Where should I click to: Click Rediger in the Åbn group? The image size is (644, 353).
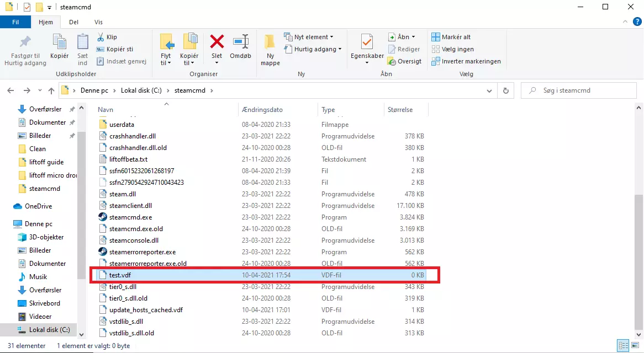pos(404,49)
